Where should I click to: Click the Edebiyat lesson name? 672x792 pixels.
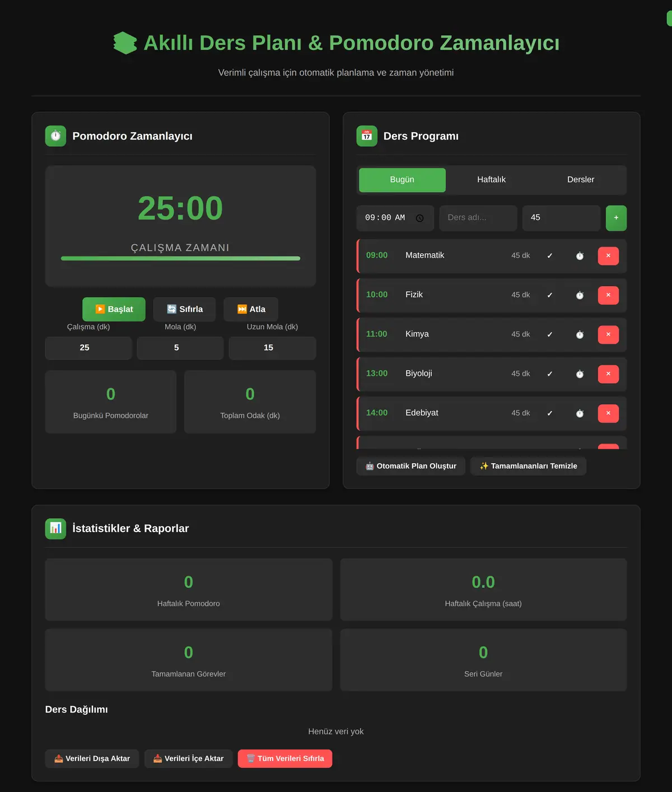422,413
